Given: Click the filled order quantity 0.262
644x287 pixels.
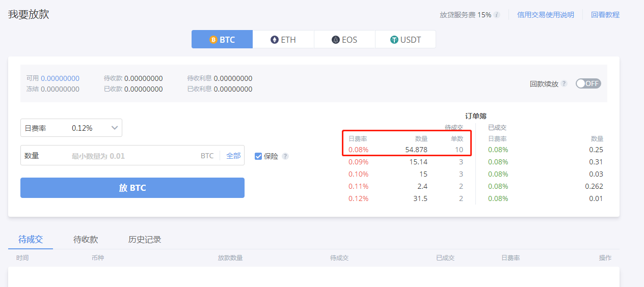Looking at the screenshot, I should 594,186.
